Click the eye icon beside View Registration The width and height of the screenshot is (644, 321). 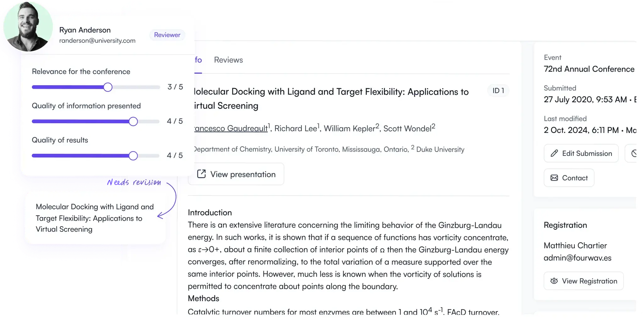point(553,281)
